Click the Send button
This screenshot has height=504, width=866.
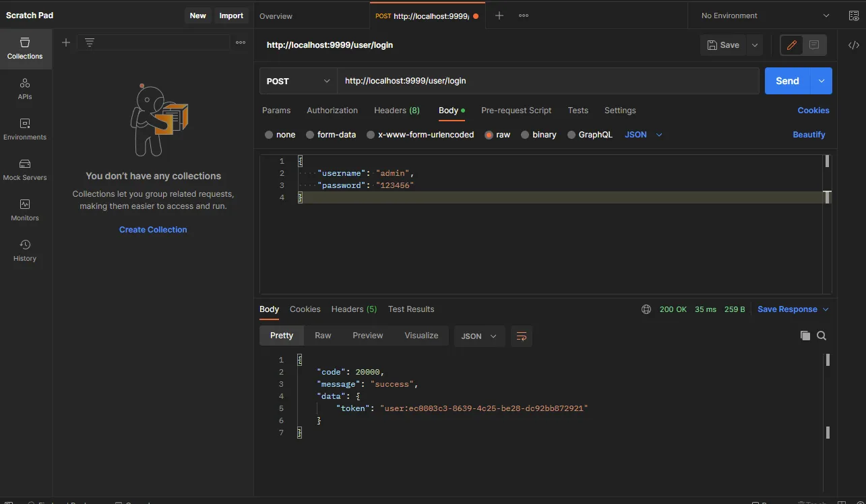(x=788, y=81)
